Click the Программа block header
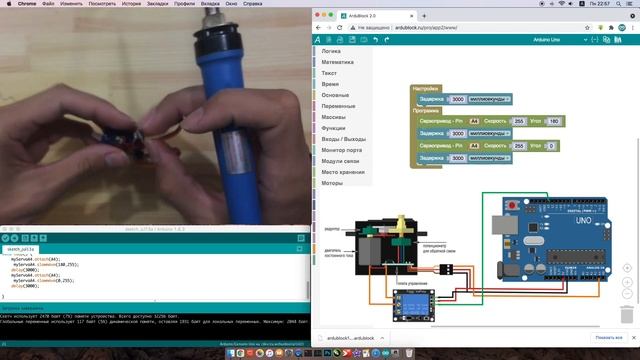This screenshot has height=360, width=640. [x=426, y=111]
